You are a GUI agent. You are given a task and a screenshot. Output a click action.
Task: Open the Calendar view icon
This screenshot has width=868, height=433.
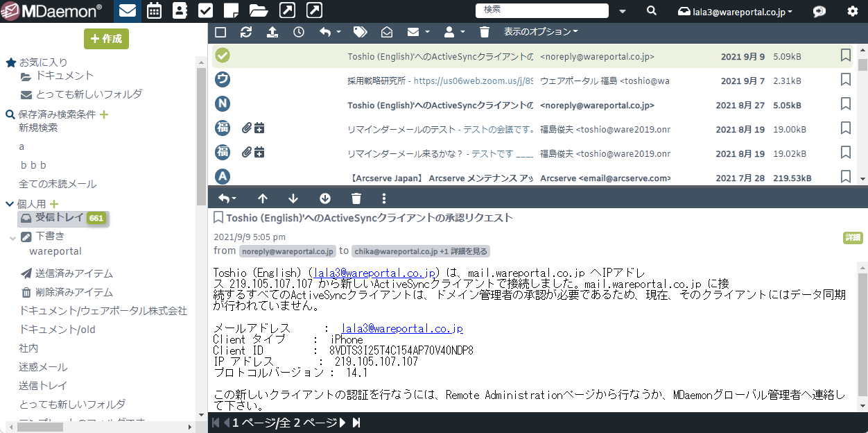pyautogui.click(x=154, y=10)
